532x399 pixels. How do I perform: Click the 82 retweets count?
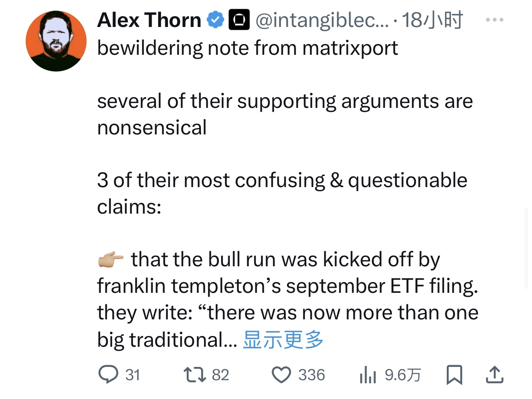[221, 375]
